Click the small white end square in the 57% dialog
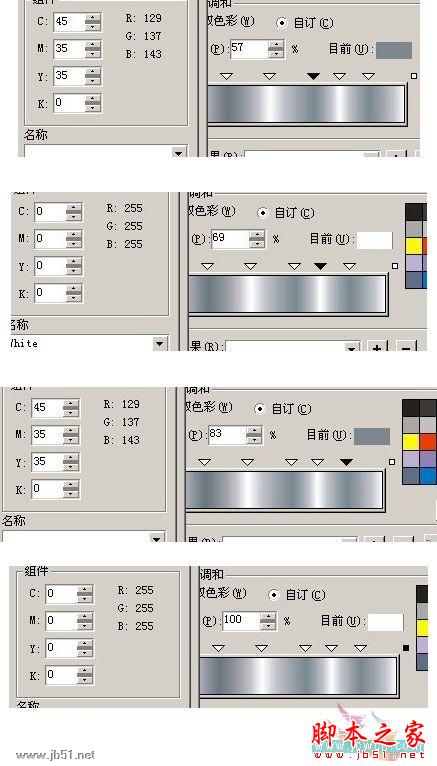 click(414, 76)
